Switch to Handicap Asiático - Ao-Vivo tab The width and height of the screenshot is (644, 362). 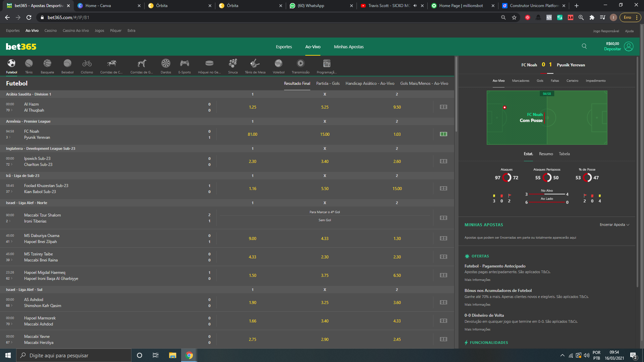tap(370, 83)
